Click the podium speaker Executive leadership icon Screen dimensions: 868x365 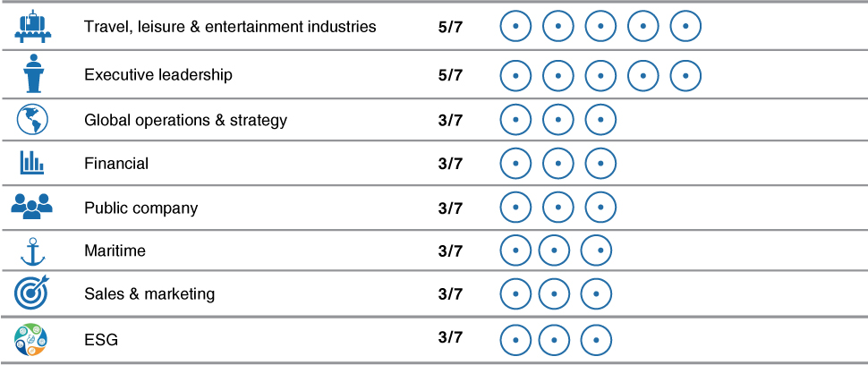tap(33, 73)
